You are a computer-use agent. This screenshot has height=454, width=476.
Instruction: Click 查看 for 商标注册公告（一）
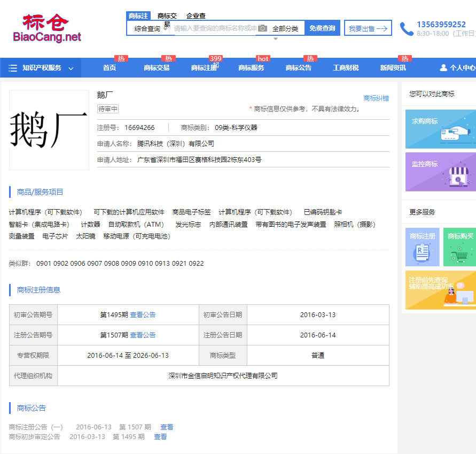coord(167,427)
